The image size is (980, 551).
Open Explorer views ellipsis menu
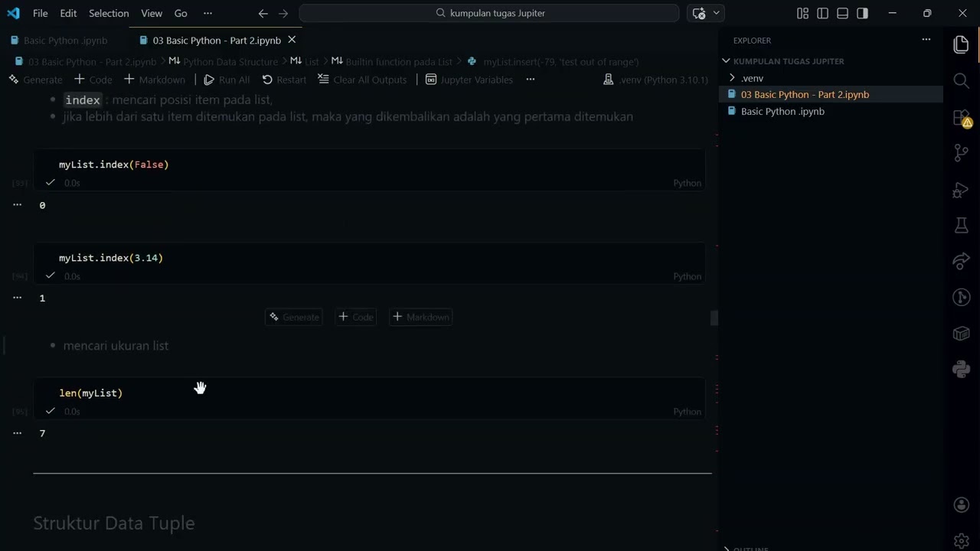926,40
